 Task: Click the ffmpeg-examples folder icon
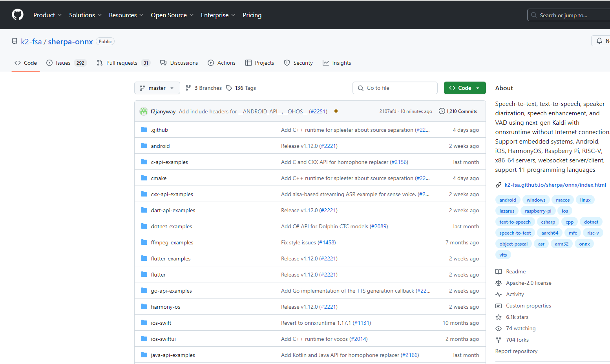[144, 242]
